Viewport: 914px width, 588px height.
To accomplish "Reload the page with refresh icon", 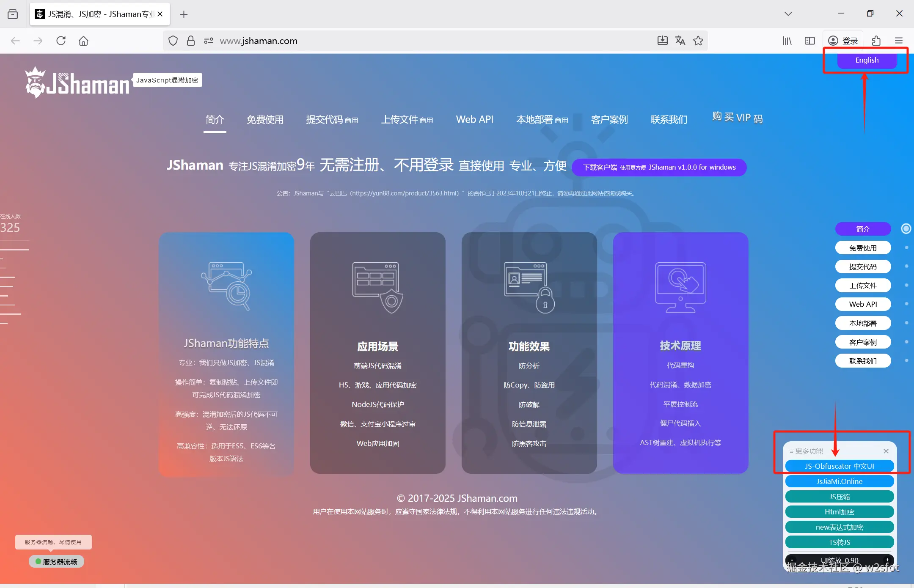I will 61,41.
